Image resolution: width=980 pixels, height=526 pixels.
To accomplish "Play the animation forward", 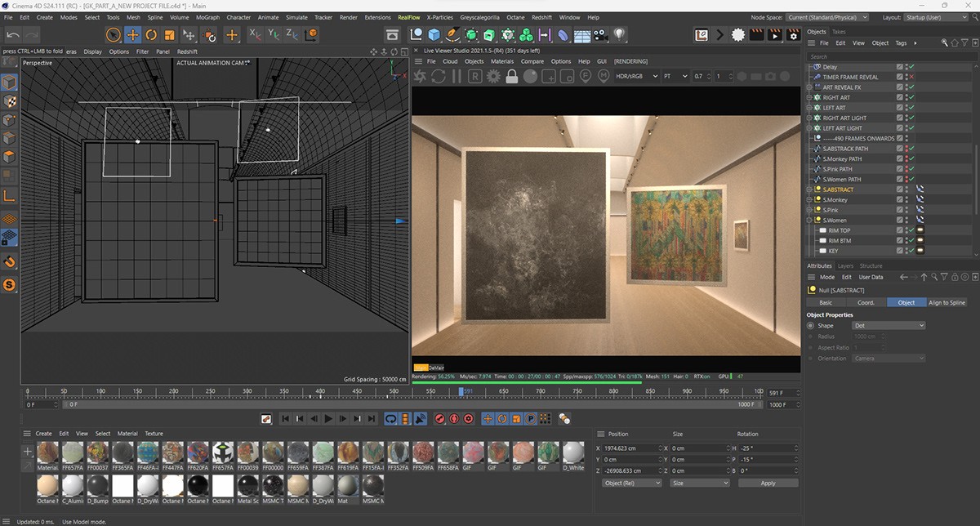I will 328,419.
